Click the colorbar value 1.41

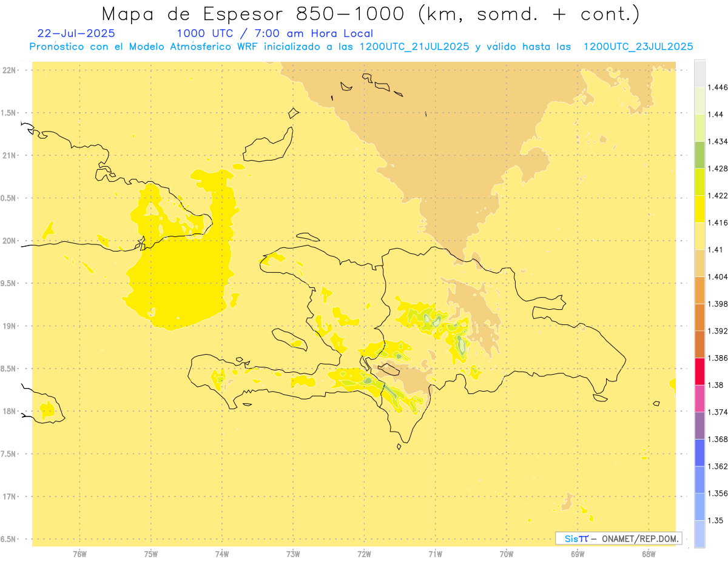coord(716,250)
